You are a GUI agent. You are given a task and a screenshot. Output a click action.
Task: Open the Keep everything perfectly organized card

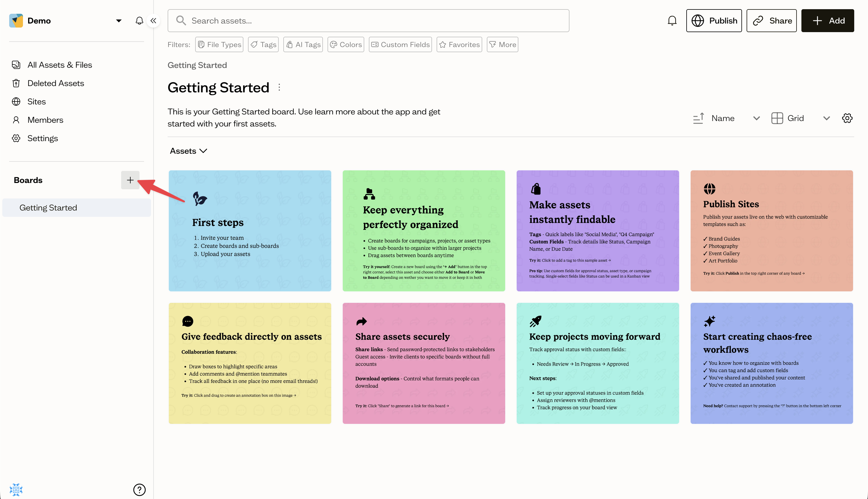click(424, 231)
